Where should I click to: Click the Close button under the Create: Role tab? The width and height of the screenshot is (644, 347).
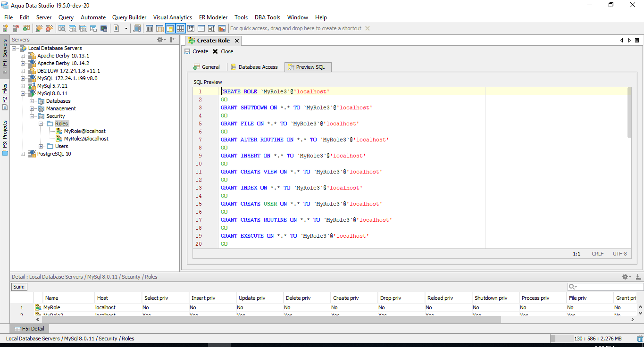click(x=223, y=51)
